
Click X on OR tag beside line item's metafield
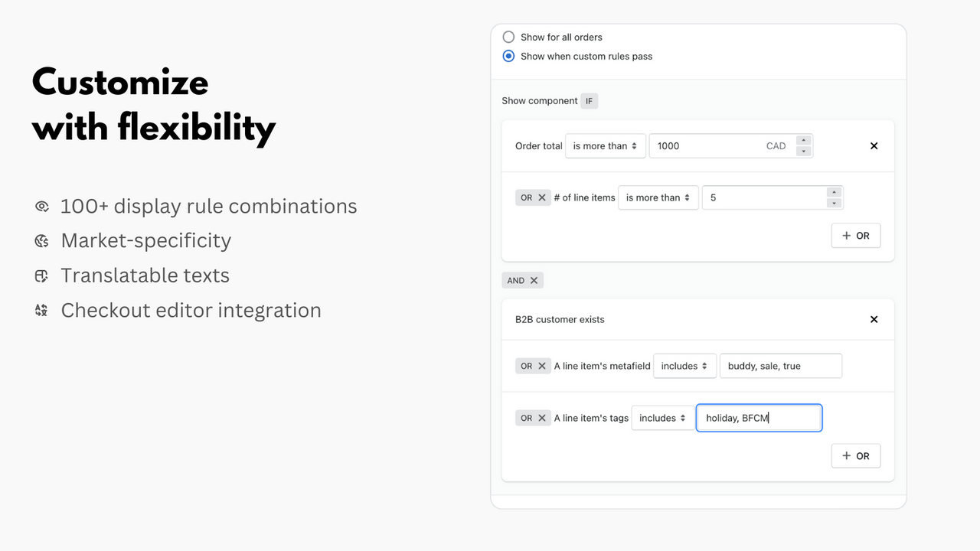542,365
